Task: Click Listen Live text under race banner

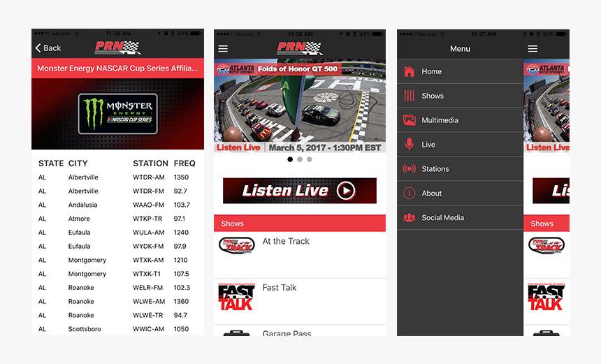Action: (x=238, y=147)
